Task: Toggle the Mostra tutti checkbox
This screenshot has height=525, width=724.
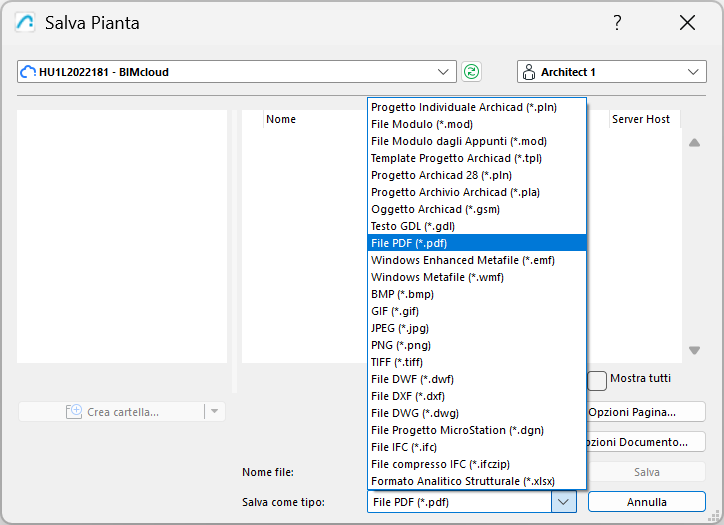Action: pos(597,380)
